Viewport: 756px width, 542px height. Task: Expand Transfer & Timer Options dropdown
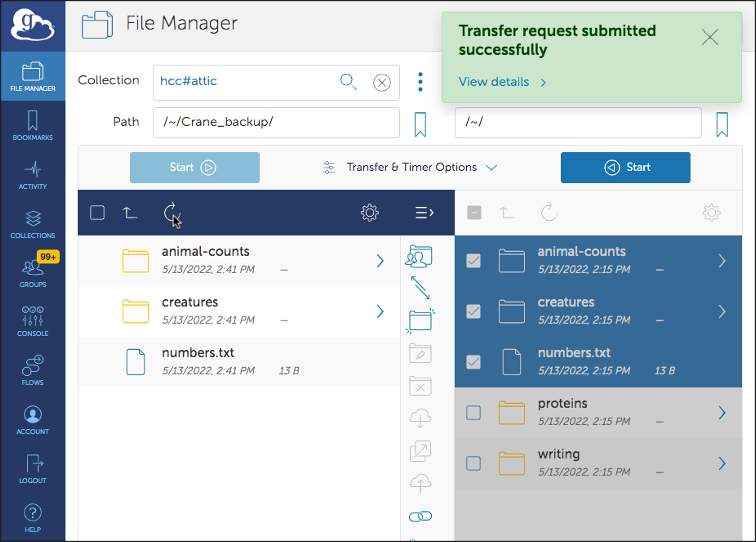click(x=410, y=168)
